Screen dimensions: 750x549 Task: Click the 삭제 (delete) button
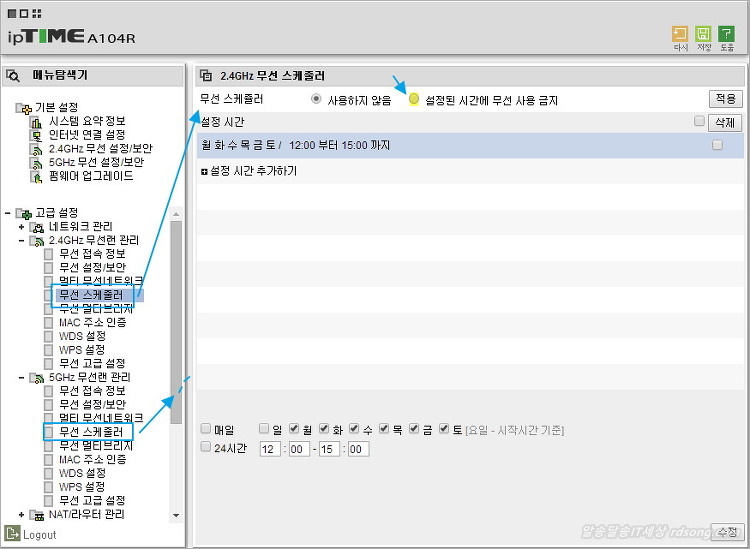tap(724, 122)
